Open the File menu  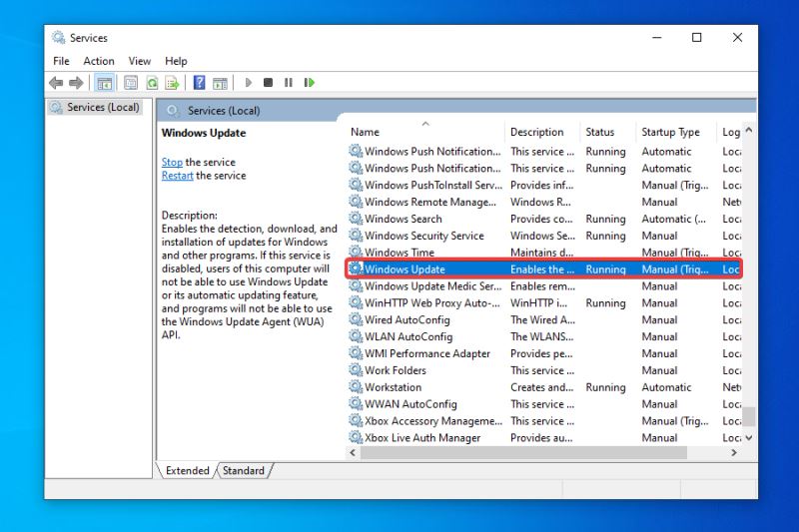pos(61,61)
